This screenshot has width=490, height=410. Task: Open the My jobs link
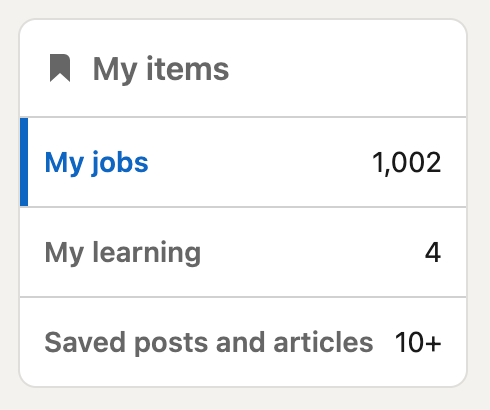[x=96, y=163]
